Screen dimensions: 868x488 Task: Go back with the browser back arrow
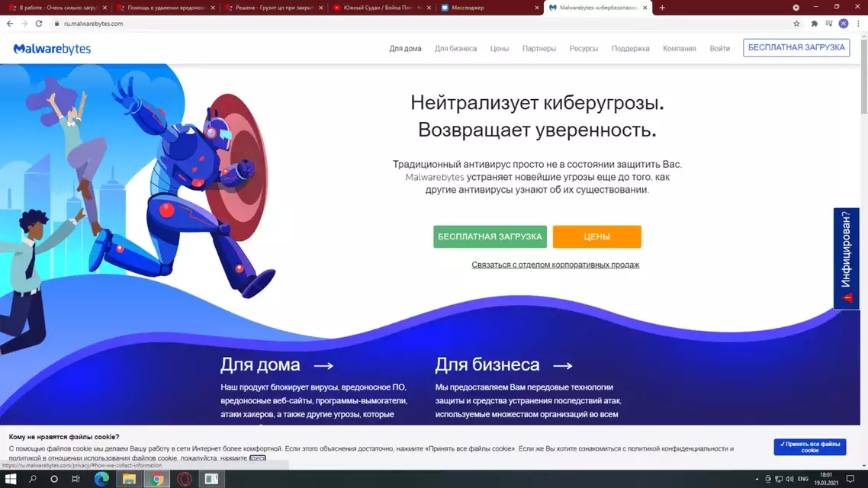[10, 23]
